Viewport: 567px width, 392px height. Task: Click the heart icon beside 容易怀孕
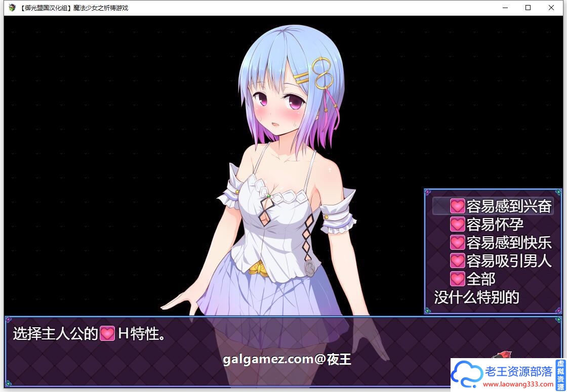[x=457, y=224]
